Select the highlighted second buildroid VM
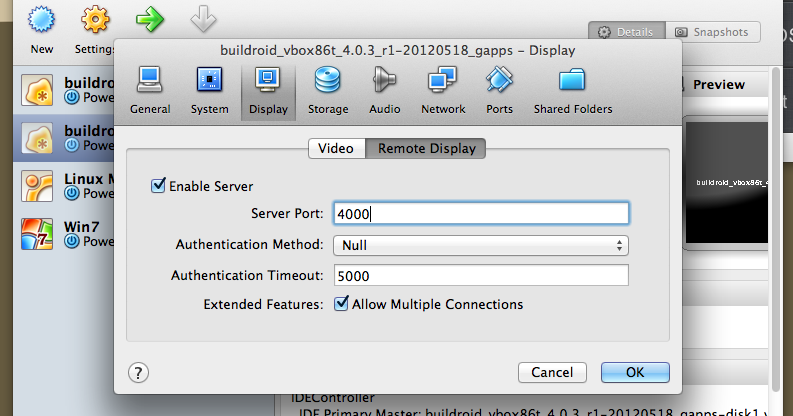The image size is (793, 416). (x=64, y=138)
